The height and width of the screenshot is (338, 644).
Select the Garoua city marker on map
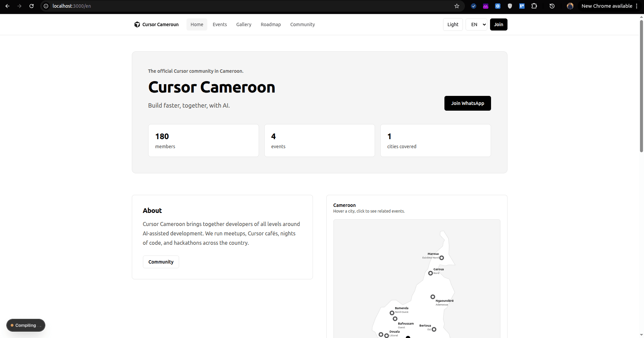coord(431,273)
